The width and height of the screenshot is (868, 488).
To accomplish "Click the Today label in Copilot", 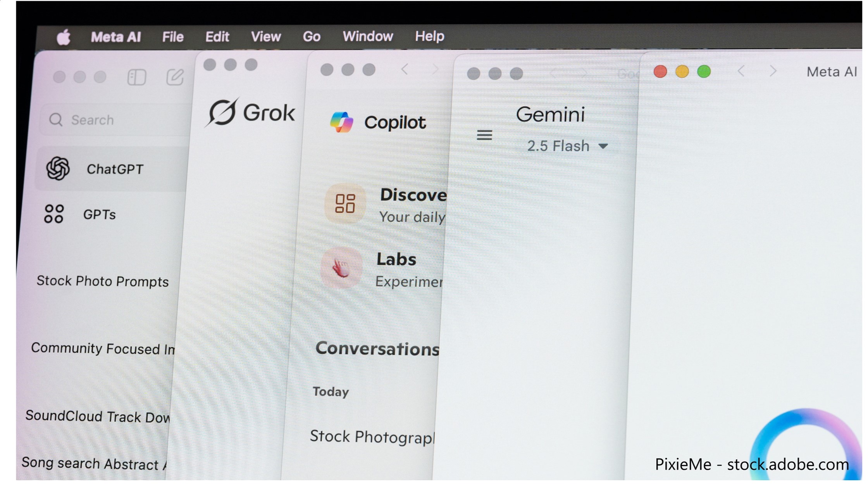I will click(x=331, y=392).
